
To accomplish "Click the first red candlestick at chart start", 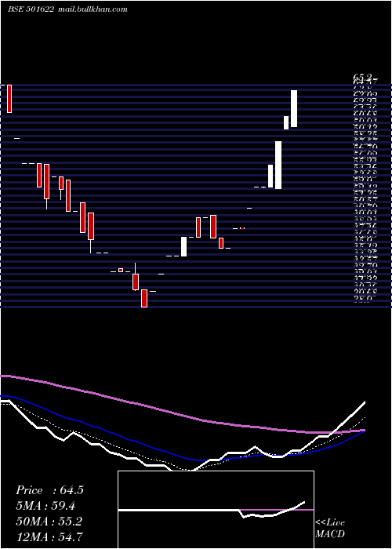I will coord(9,99).
